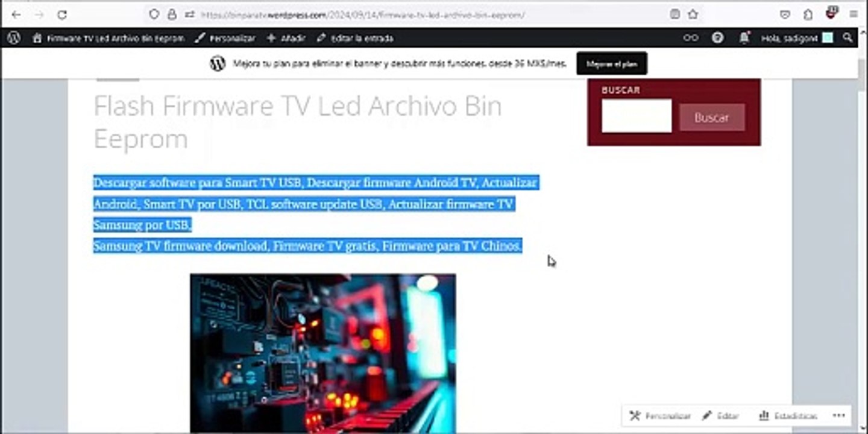This screenshot has height=434, width=868.
Task: Open the WordPress logo menu in admin bar
Action: pos(14,37)
